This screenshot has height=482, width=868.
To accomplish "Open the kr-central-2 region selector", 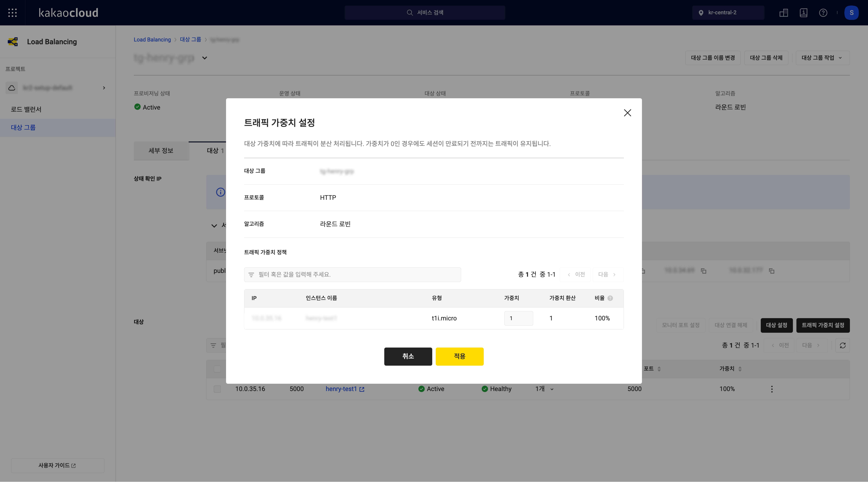I will [x=728, y=13].
